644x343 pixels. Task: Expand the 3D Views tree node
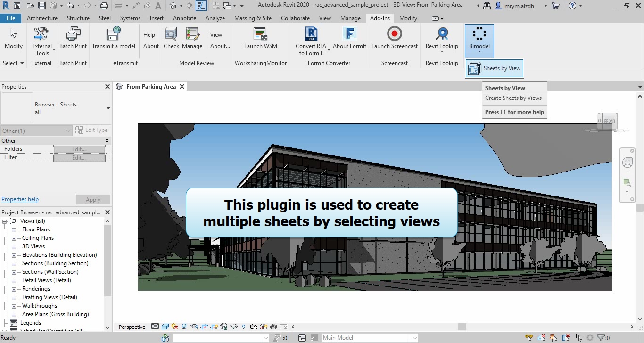(x=14, y=247)
